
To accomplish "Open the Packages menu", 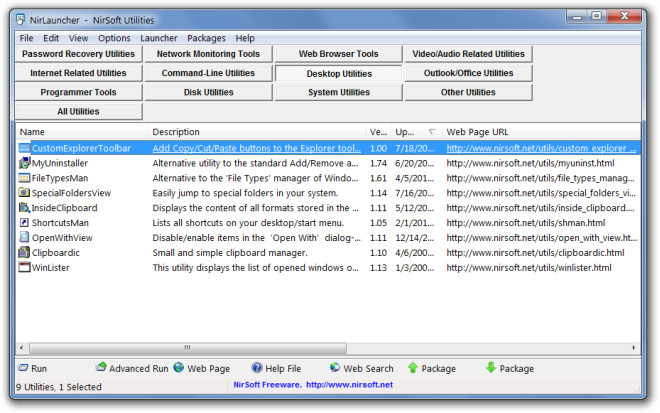I will coord(206,38).
